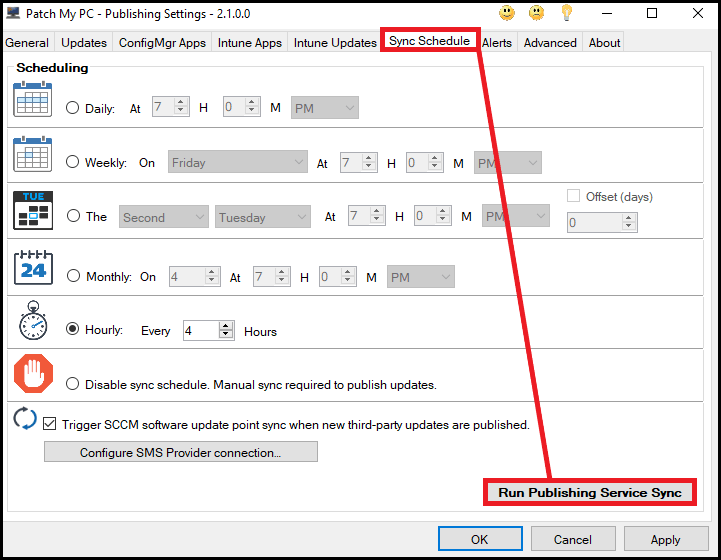Switch to the Alerts tab

click(x=497, y=42)
